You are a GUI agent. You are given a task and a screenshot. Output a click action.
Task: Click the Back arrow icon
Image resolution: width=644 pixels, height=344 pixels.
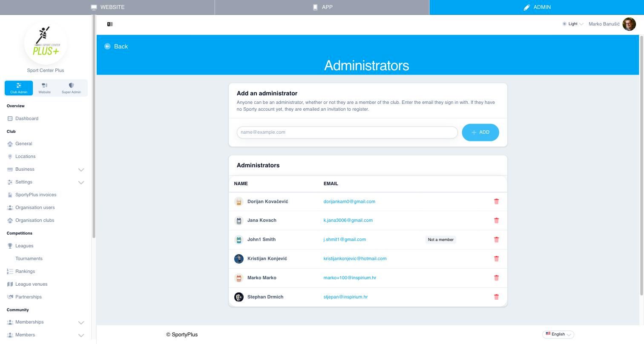pos(107,46)
